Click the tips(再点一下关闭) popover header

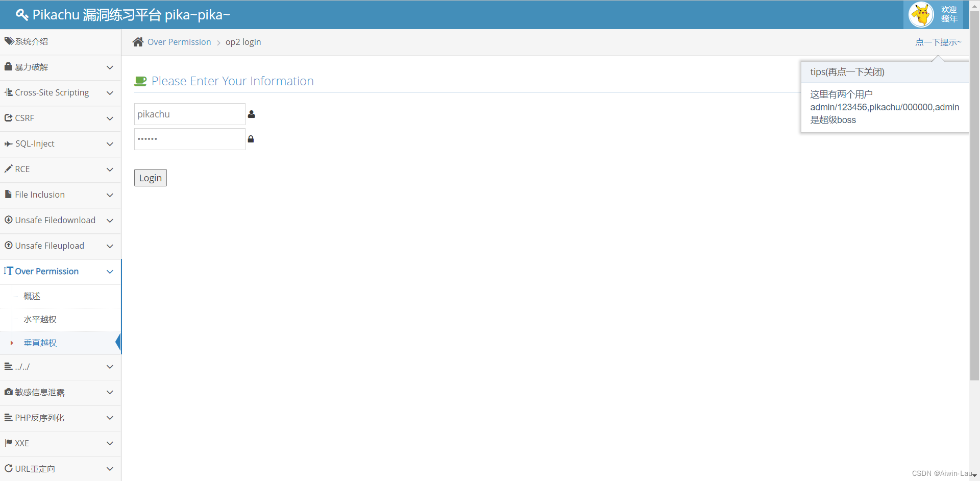click(x=885, y=72)
